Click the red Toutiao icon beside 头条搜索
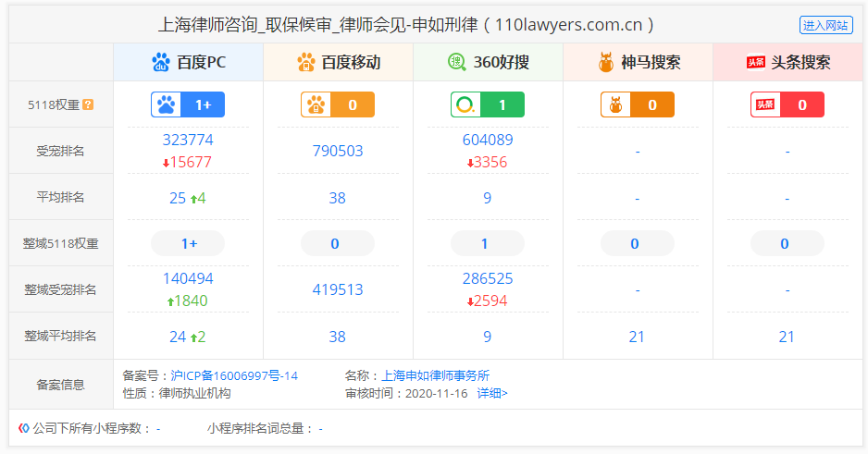This screenshot has width=868, height=454. (x=756, y=63)
